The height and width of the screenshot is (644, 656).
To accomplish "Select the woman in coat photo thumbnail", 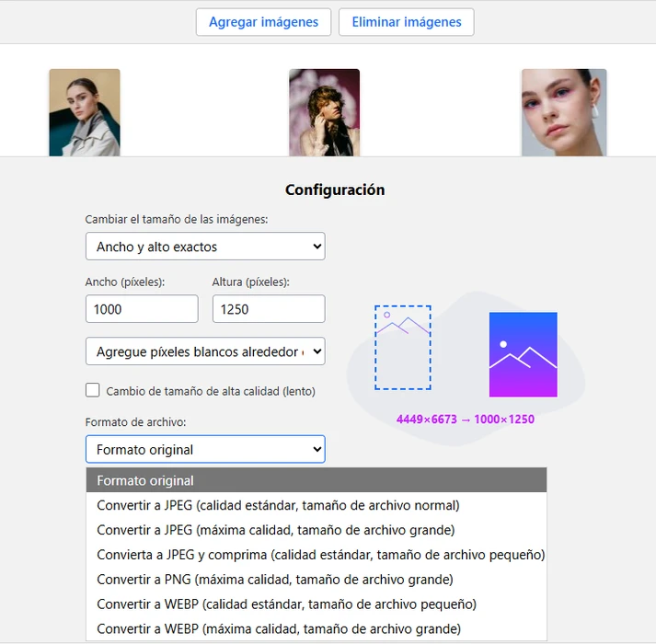I will coord(85,112).
